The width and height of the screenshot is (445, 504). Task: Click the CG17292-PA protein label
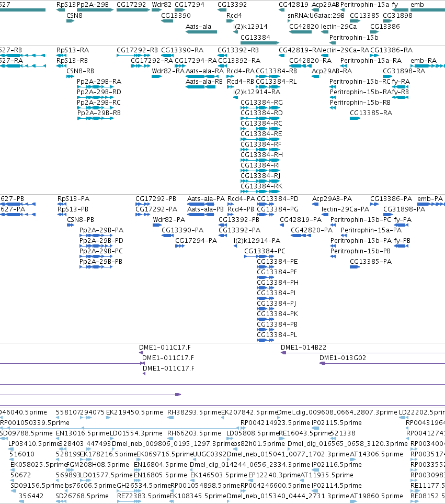coord(156,209)
